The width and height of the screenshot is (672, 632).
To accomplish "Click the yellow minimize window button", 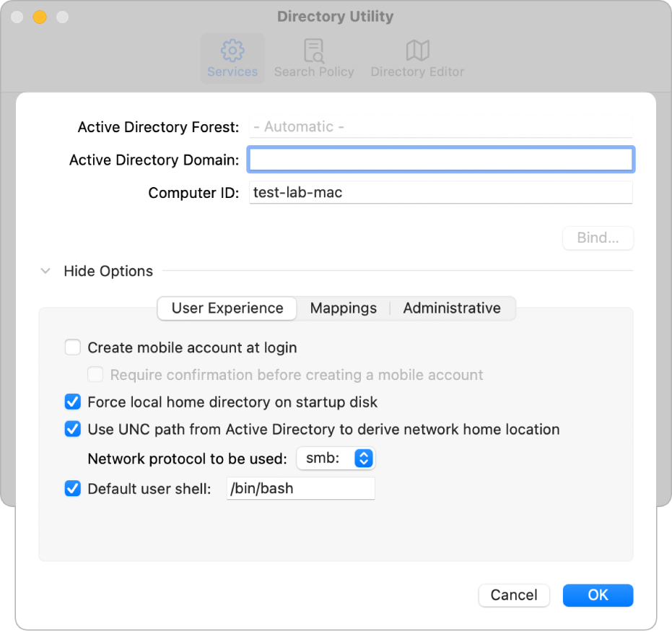I will coord(40,17).
